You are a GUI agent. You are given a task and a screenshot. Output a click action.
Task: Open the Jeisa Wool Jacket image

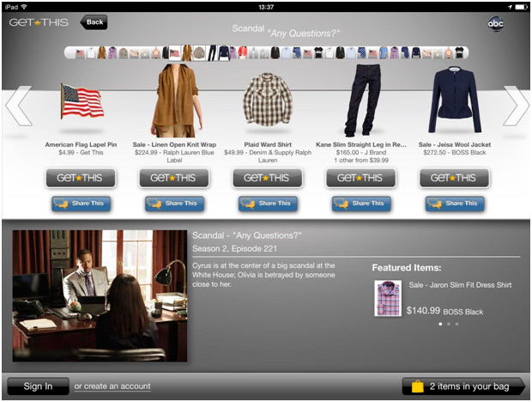click(455, 100)
